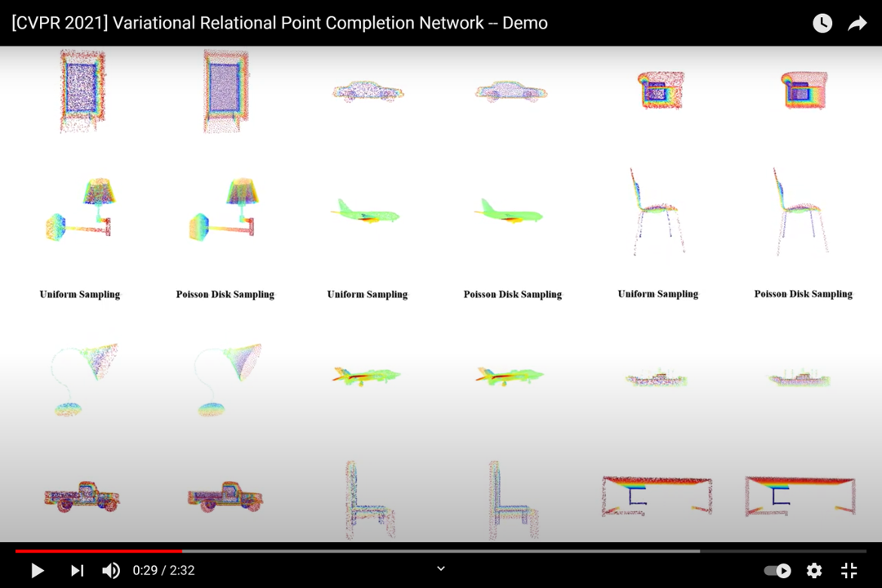The width and height of the screenshot is (882, 588).
Task: Click the Watch Later clock in the overlay
Action: click(x=822, y=23)
